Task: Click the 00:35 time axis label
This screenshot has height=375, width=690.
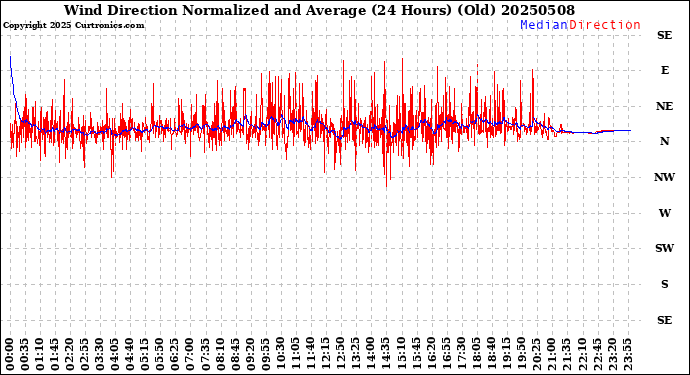Action: pyautogui.click(x=25, y=354)
